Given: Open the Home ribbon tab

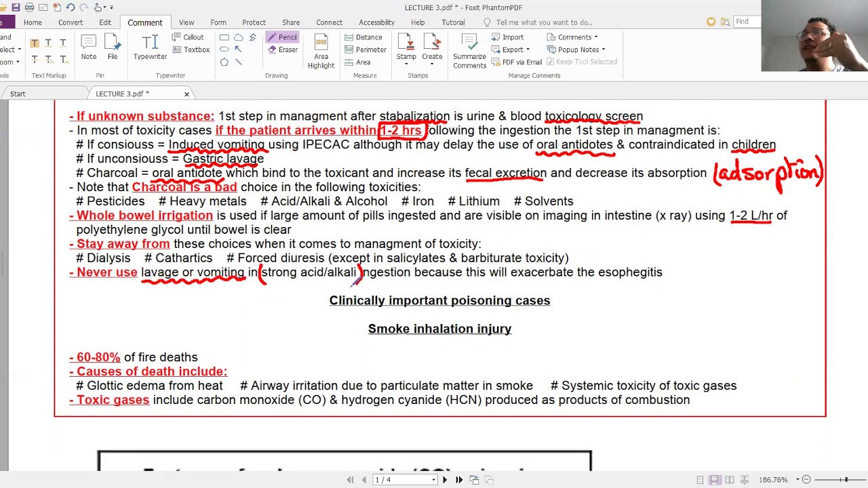Looking at the screenshot, I should (x=33, y=22).
